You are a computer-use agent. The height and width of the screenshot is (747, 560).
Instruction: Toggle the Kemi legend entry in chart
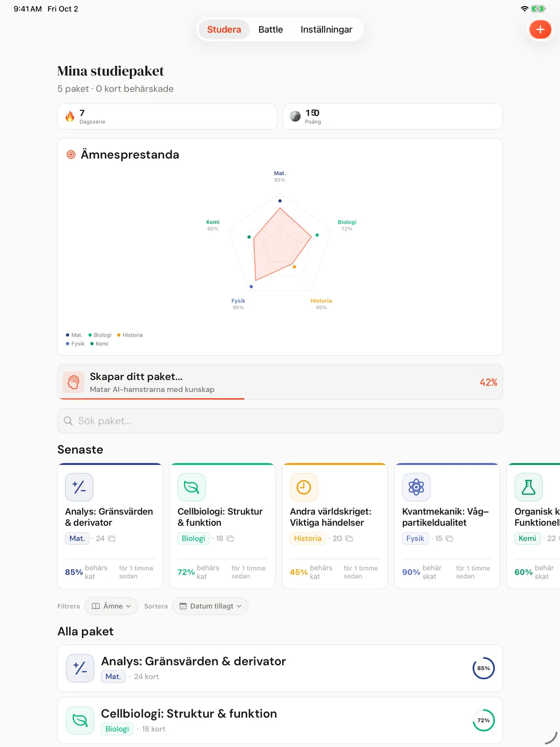tap(99, 344)
